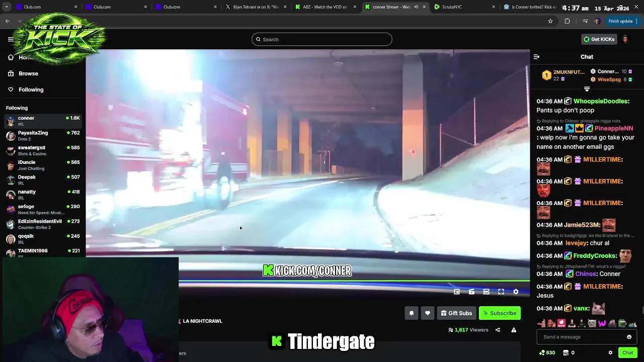Viewport: 644px width, 362px height.
Task: Open EdiizinResidentEvil channel in Following list
Action: click(x=43, y=224)
